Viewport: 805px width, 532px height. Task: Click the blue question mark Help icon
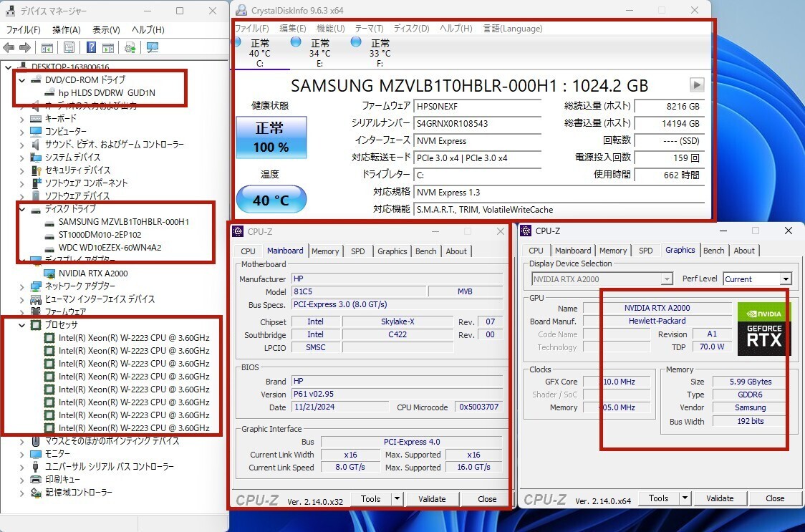91,48
